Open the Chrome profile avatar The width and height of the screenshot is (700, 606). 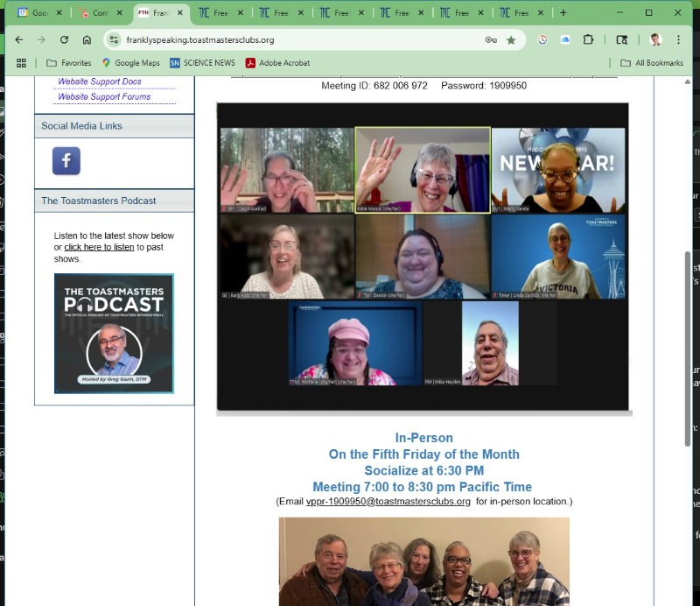(655, 39)
